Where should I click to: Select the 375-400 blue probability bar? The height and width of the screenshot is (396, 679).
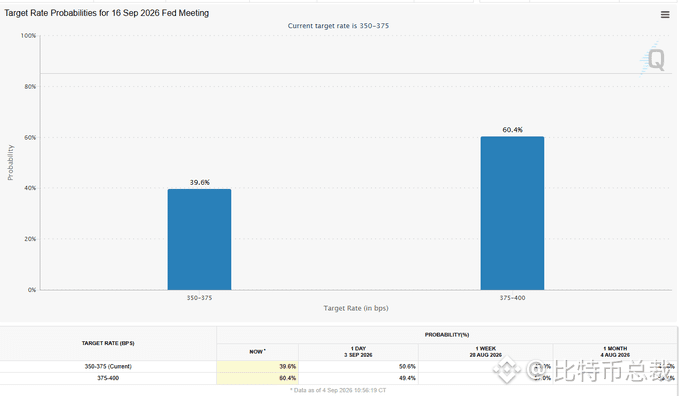point(512,213)
